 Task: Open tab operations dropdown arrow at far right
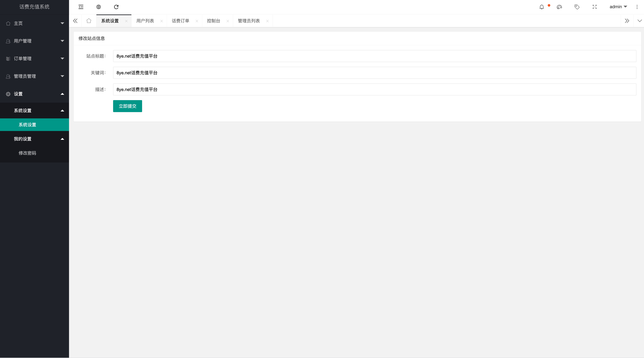pos(639,21)
